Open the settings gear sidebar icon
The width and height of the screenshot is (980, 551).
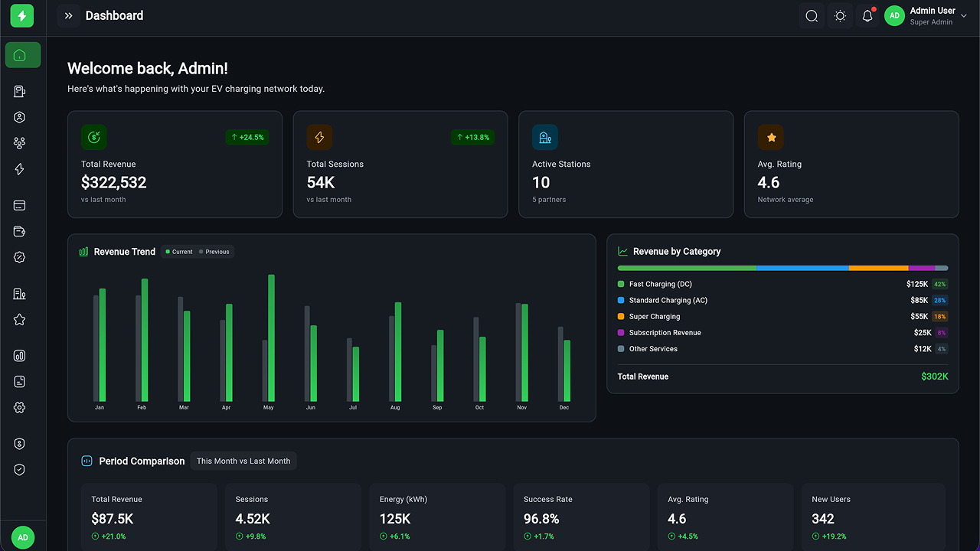point(20,408)
